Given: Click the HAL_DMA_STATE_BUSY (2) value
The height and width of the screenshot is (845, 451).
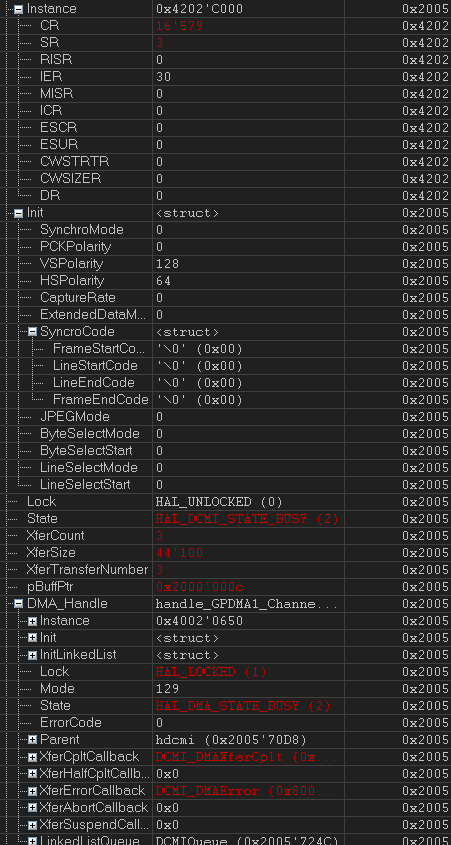Looking at the screenshot, I should click(x=244, y=706).
